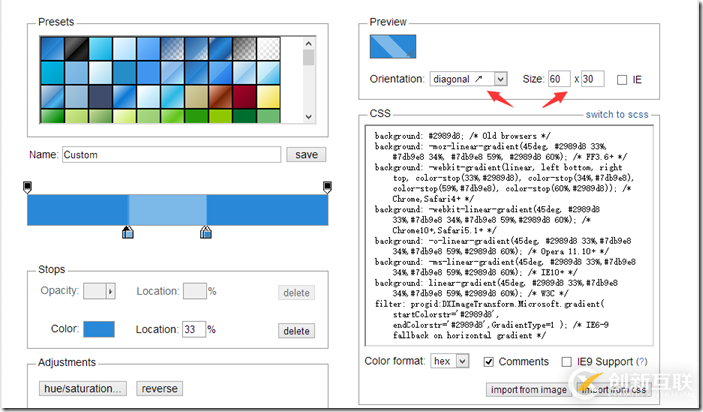
Task: Select the right opacity stop above gradient bar
Action: click(327, 187)
